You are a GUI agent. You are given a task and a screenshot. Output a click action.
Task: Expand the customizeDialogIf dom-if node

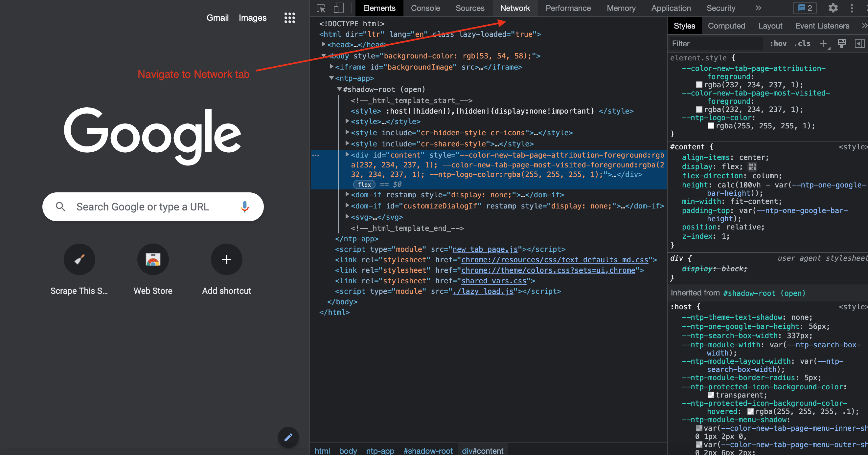[347, 205]
